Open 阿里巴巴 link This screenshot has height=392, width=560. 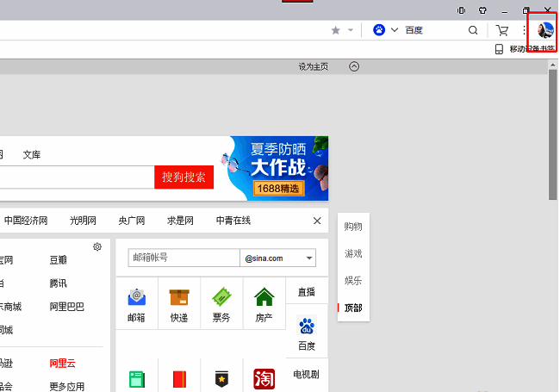point(67,307)
